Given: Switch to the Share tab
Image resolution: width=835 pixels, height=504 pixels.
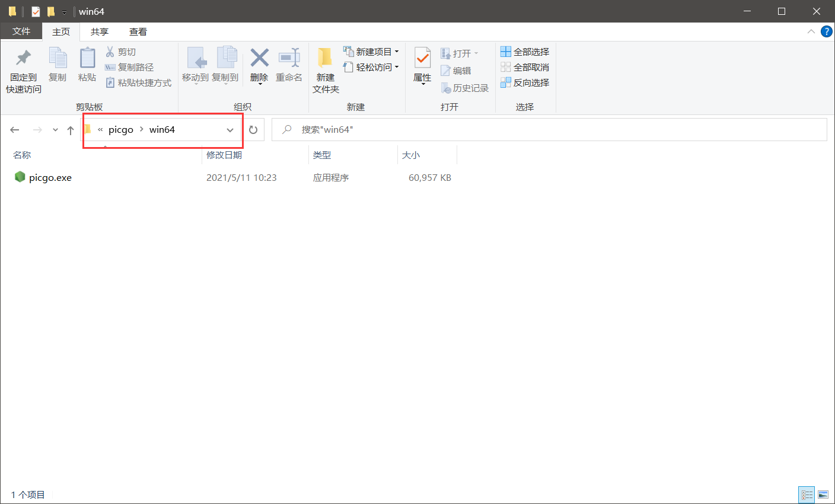Looking at the screenshot, I should click(x=100, y=32).
